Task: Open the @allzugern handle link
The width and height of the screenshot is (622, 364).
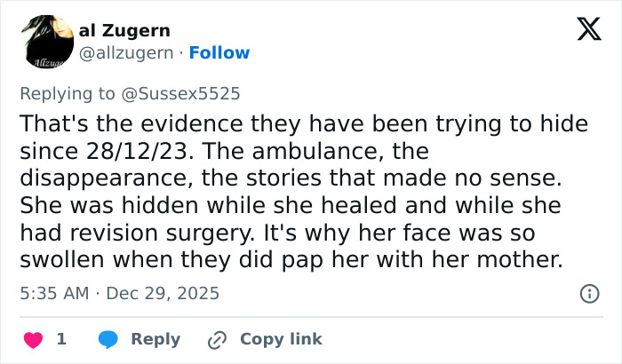Action: (x=130, y=53)
